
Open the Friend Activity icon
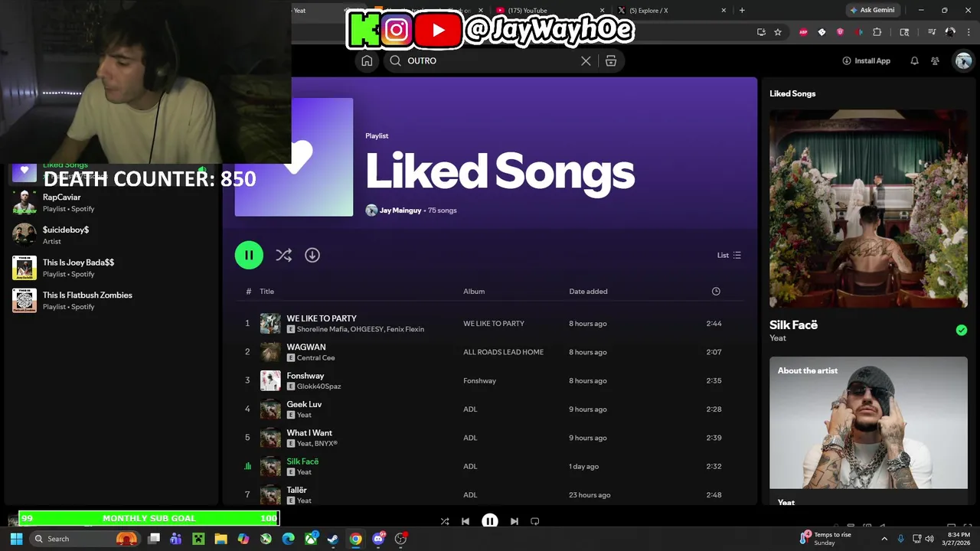[x=935, y=60]
